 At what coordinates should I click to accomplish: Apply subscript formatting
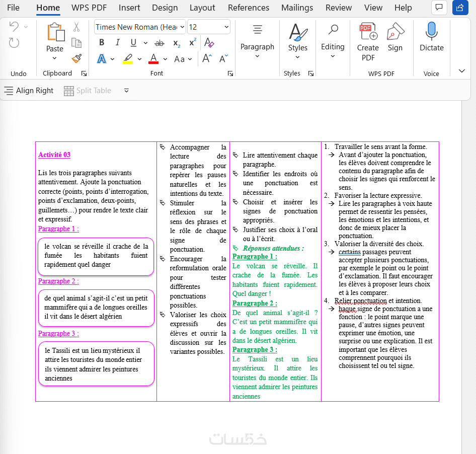click(177, 44)
